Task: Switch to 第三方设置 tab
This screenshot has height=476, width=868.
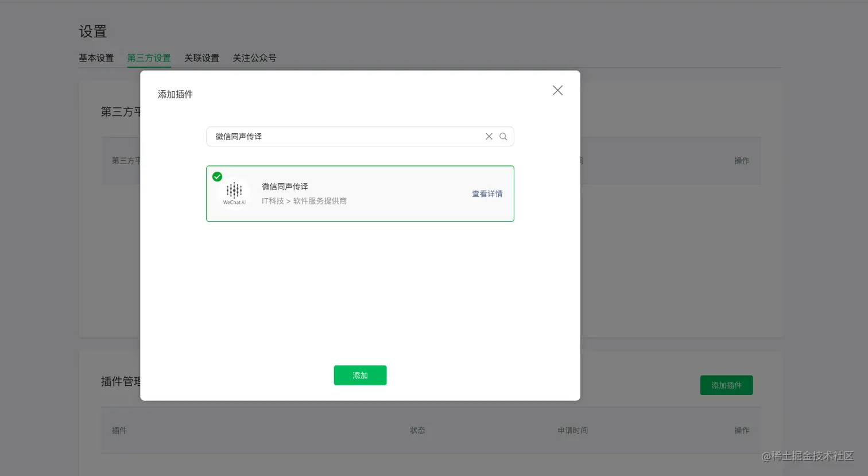Action: click(149, 58)
